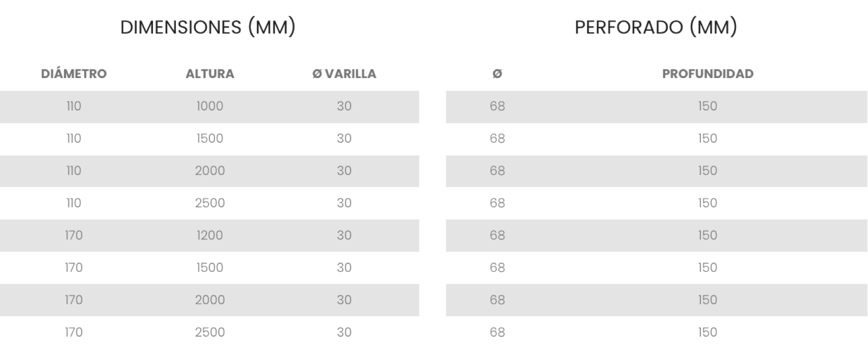Click the Ø 68 cell in last row
The width and height of the screenshot is (868, 354).
497,333
